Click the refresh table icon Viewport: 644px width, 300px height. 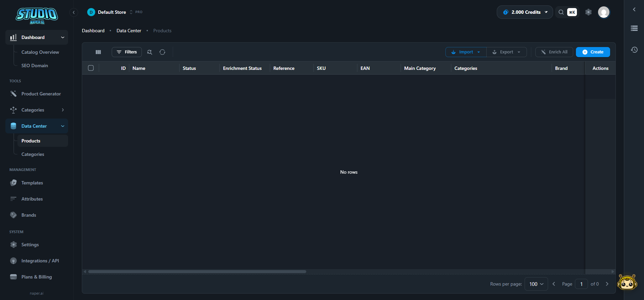(x=162, y=52)
